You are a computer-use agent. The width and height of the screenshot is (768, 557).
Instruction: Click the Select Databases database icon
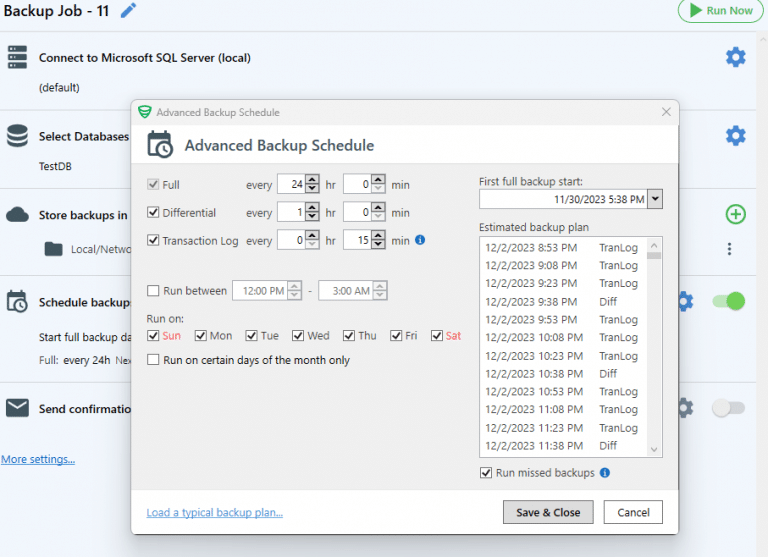coord(17,136)
